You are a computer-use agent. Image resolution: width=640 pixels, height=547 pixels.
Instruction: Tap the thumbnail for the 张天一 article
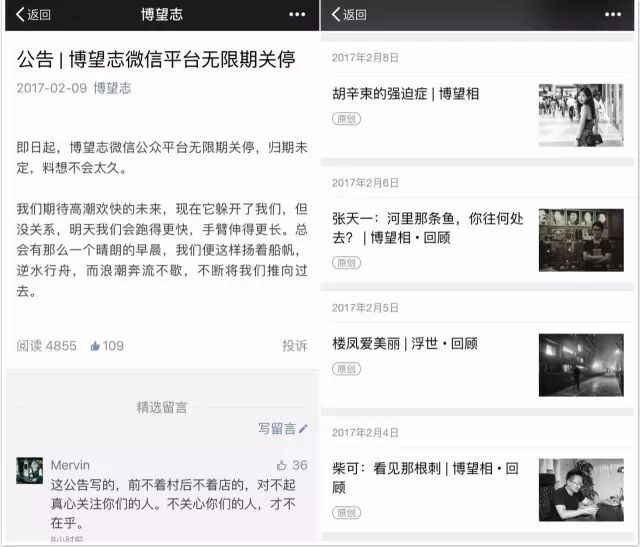(581, 240)
